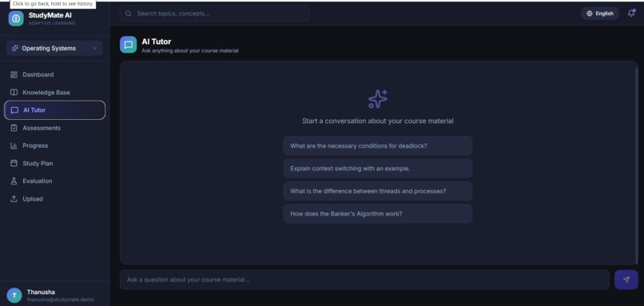Switch to the Study Plan page

pyautogui.click(x=54, y=164)
